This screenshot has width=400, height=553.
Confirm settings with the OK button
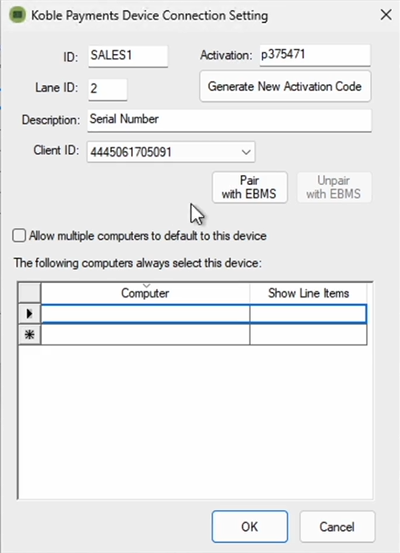[250, 527]
